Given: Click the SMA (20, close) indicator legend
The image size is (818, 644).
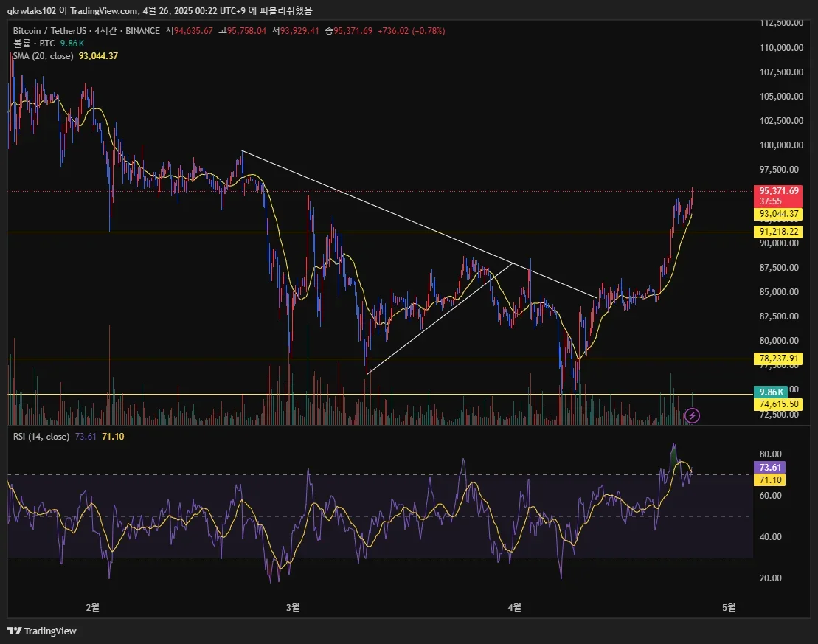Looking at the screenshot, I should point(44,56).
